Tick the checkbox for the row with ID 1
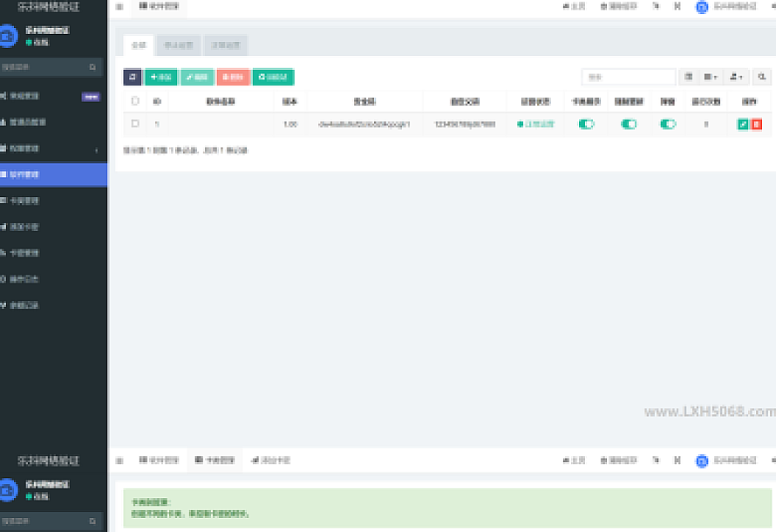 [135, 124]
